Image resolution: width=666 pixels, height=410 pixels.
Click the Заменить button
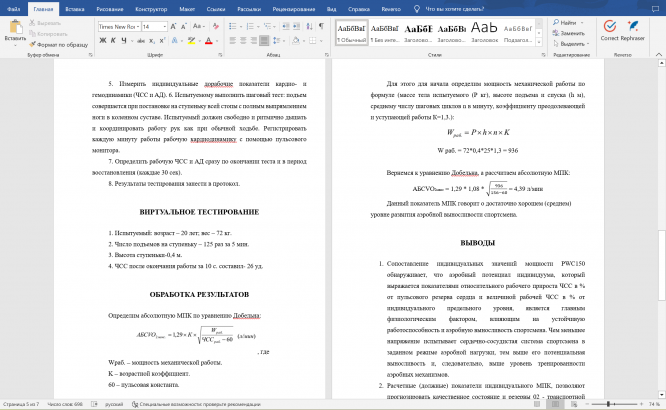click(x=569, y=33)
